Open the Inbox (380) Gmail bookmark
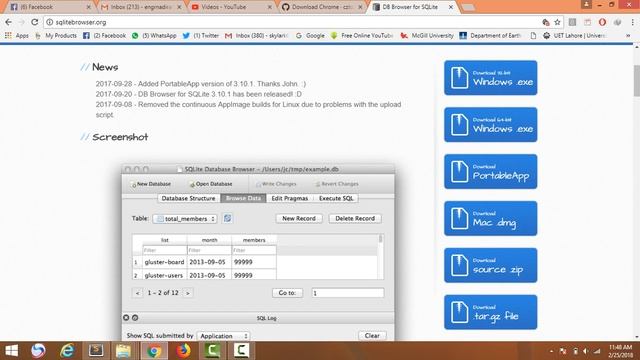 tap(257, 36)
